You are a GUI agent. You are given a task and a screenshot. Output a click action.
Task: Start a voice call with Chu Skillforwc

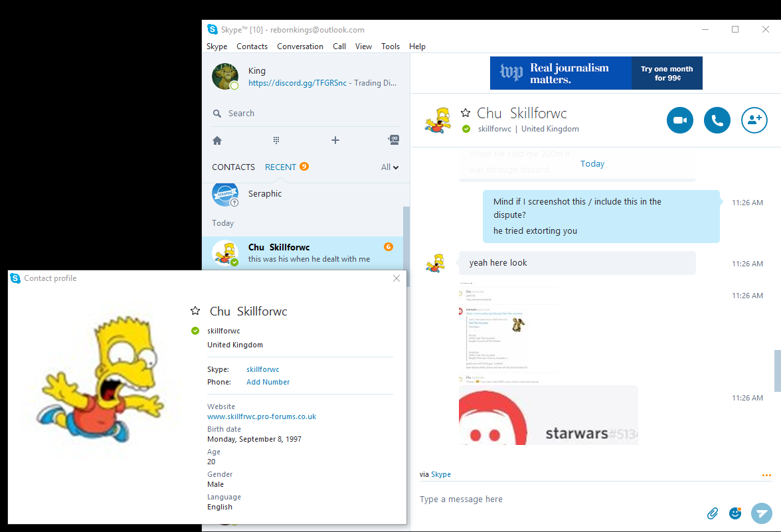coord(717,120)
